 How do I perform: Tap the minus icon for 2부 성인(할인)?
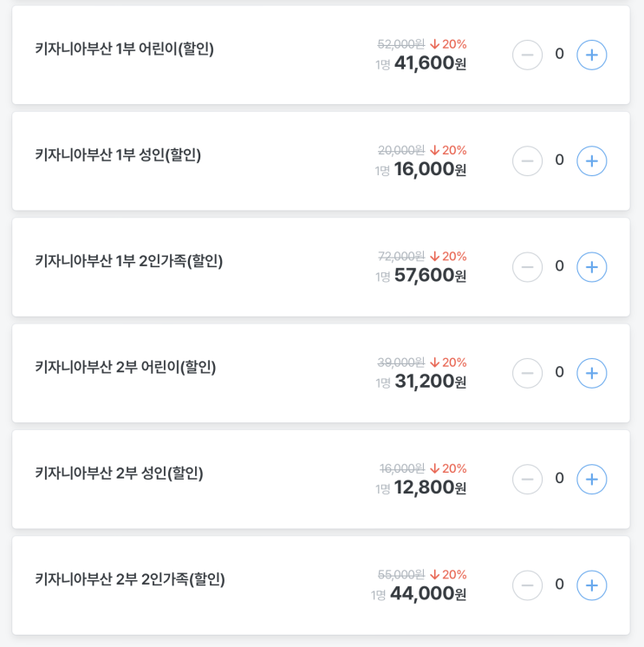click(527, 479)
